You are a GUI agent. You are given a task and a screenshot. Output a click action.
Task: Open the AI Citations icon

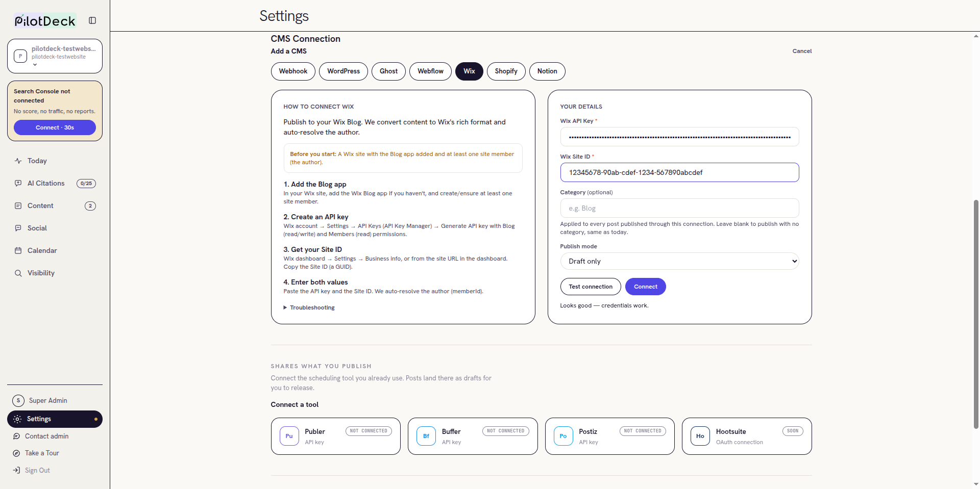pyautogui.click(x=18, y=183)
